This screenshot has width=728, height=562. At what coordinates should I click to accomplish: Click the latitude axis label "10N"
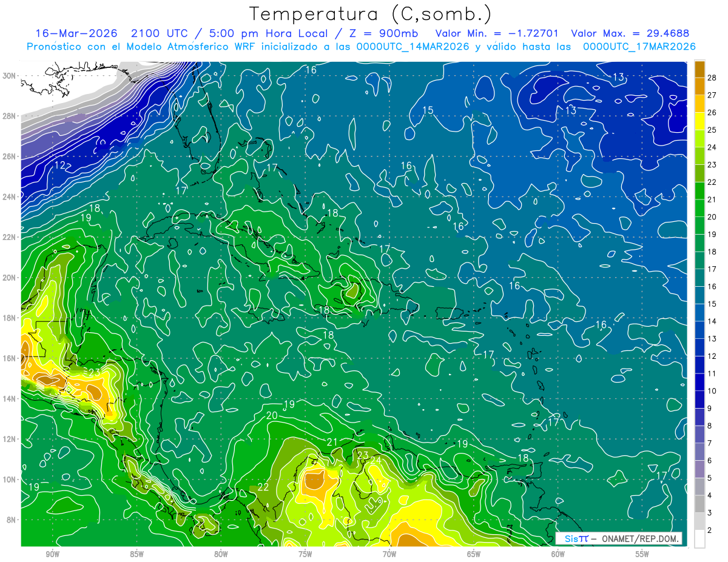pyautogui.click(x=10, y=480)
